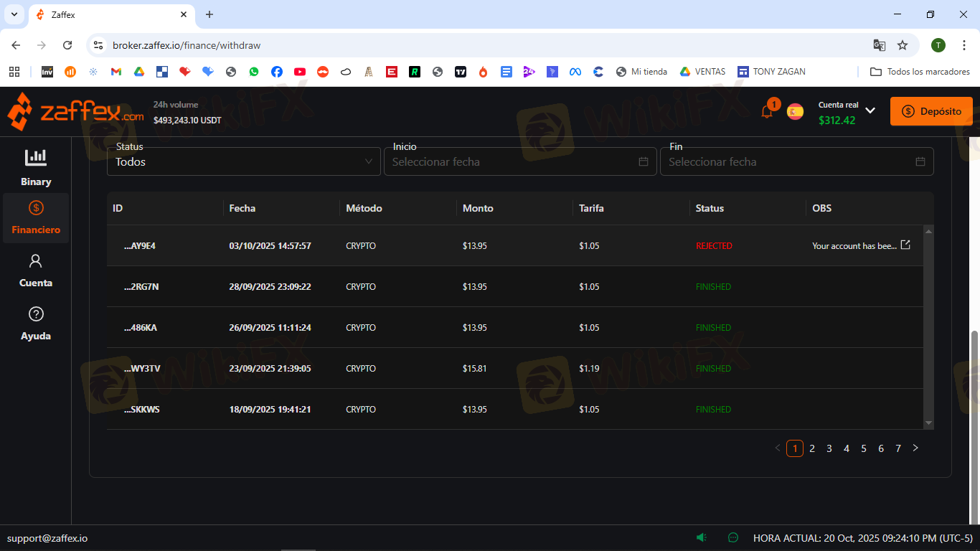Click the notification bell icon

point(766,112)
